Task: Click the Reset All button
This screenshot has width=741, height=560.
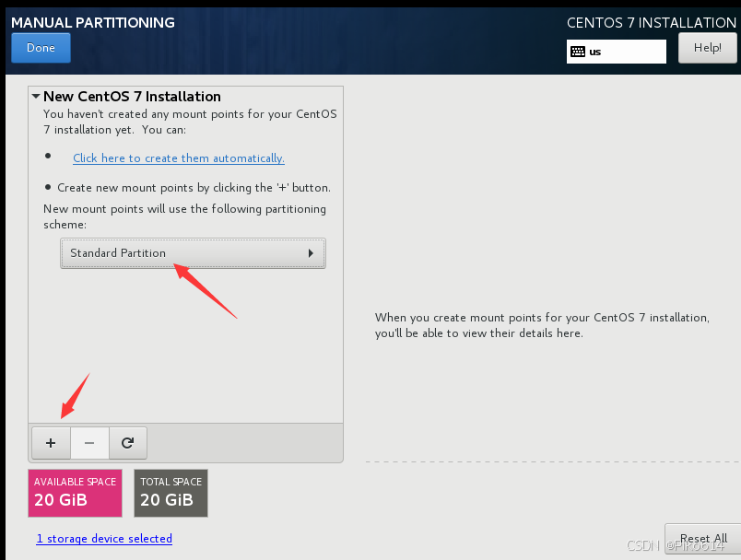Action: pyautogui.click(x=703, y=539)
